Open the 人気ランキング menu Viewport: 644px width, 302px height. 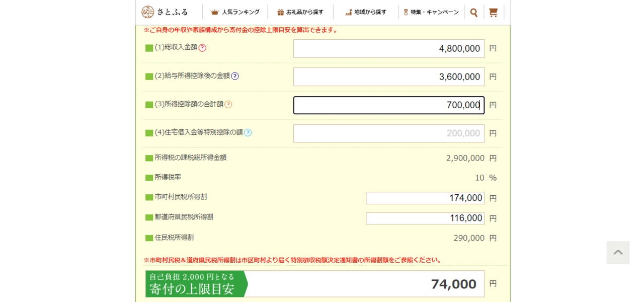(x=235, y=12)
